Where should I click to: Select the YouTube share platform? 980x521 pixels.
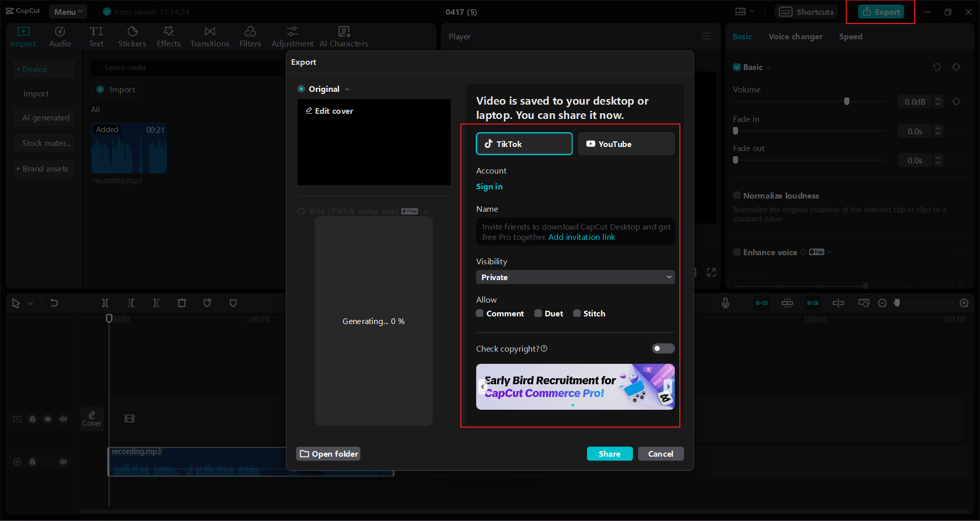click(626, 144)
